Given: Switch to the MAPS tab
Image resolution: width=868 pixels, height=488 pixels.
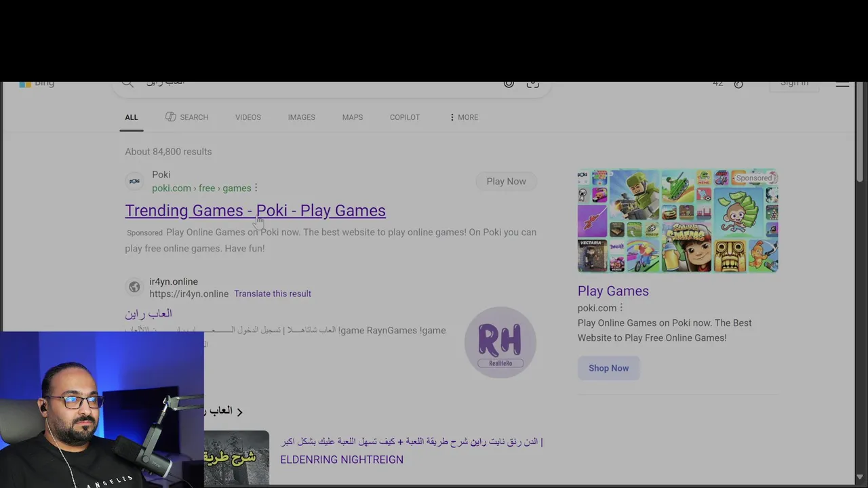Looking at the screenshot, I should click(353, 117).
